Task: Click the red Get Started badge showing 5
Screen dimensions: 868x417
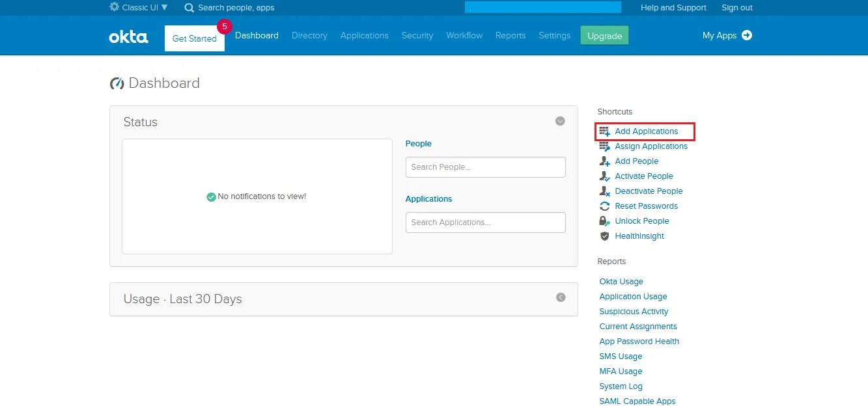Action: click(x=225, y=27)
